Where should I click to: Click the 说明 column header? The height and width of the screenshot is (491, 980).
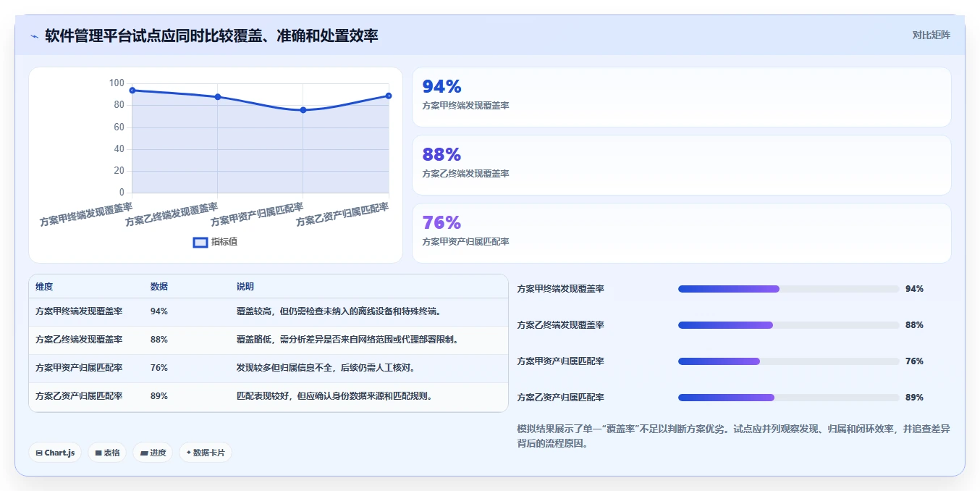(245, 287)
